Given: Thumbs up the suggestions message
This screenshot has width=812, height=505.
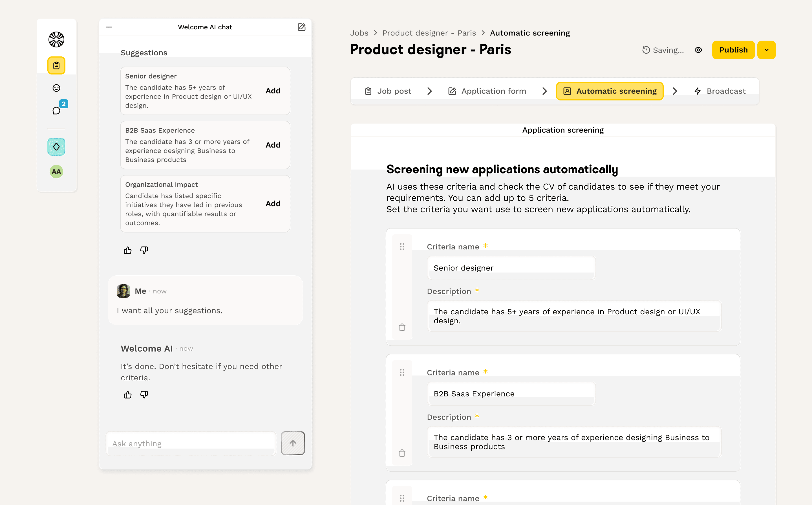Looking at the screenshot, I should pos(127,250).
